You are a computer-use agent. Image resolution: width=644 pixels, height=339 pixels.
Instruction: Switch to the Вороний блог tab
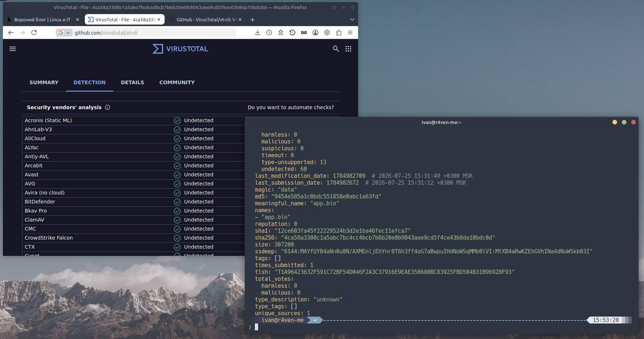pos(42,20)
